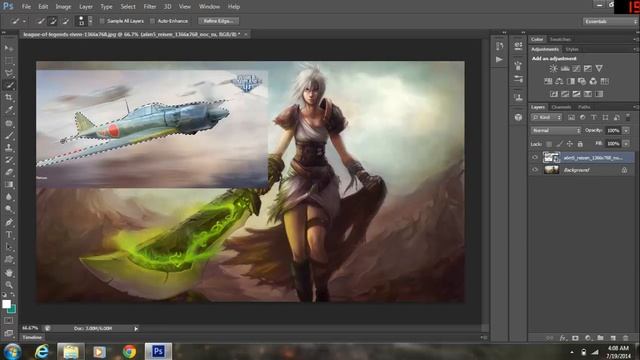Select the Path Selection tool

[9, 247]
